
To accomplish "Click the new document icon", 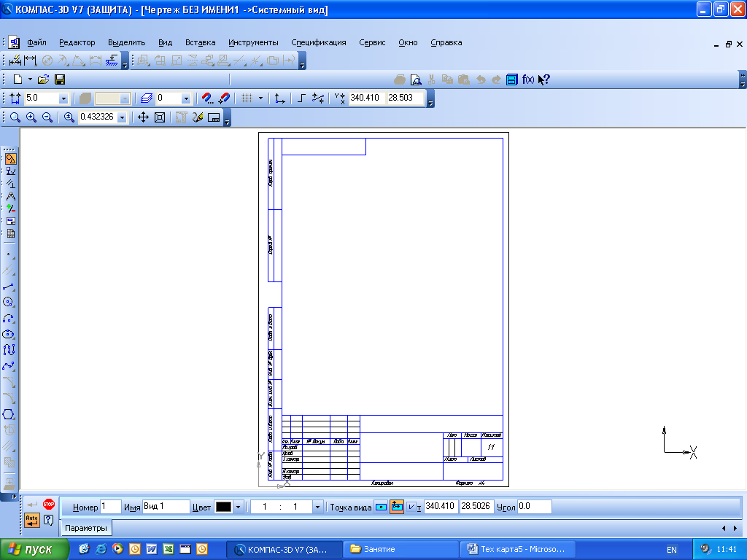I will tap(18, 79).
